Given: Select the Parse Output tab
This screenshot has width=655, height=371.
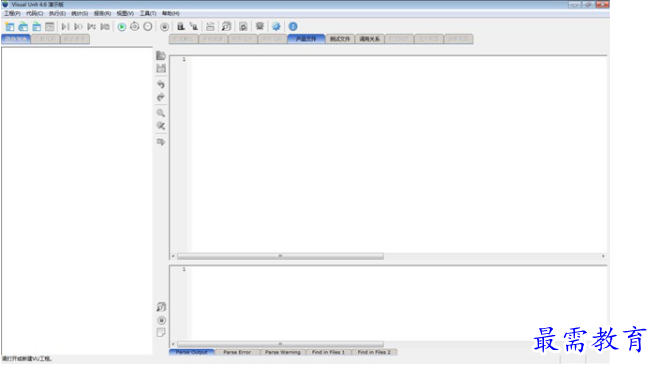Looking at the screenshot, I should point(192,352).
